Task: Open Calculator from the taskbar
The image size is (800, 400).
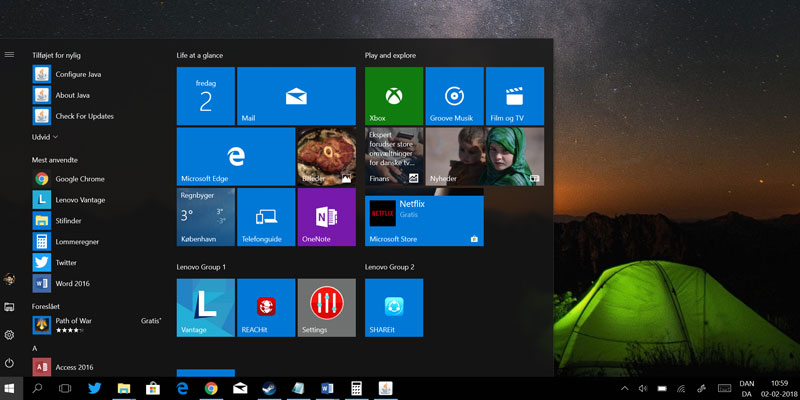Action: [356, 389]
